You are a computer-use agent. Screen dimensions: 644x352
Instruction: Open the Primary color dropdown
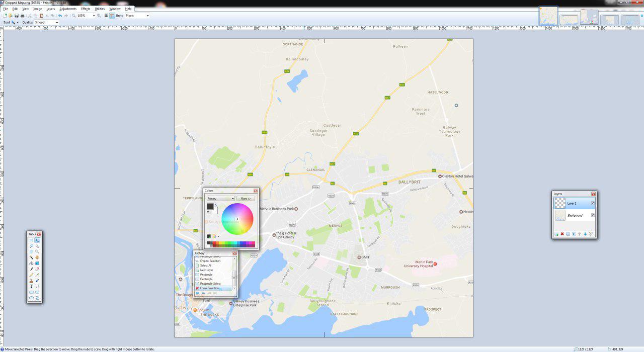pos(221,199)
